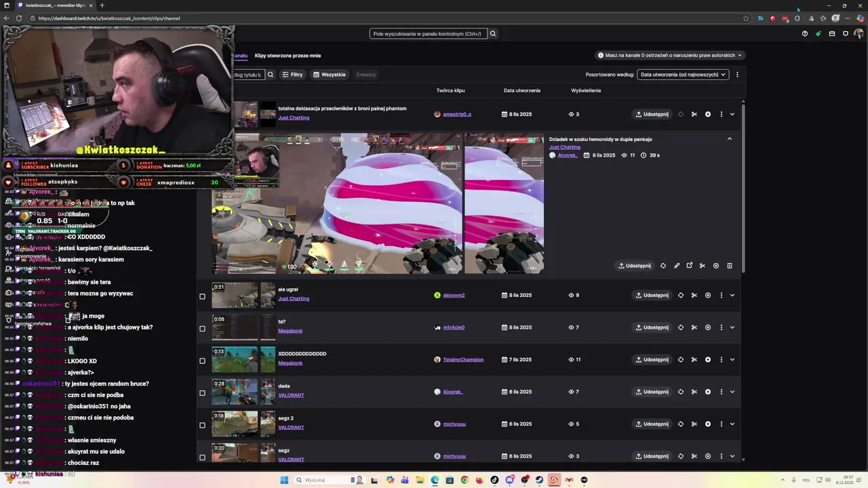Click 'Twórca klipu' column header

click(x=451, y=90)
